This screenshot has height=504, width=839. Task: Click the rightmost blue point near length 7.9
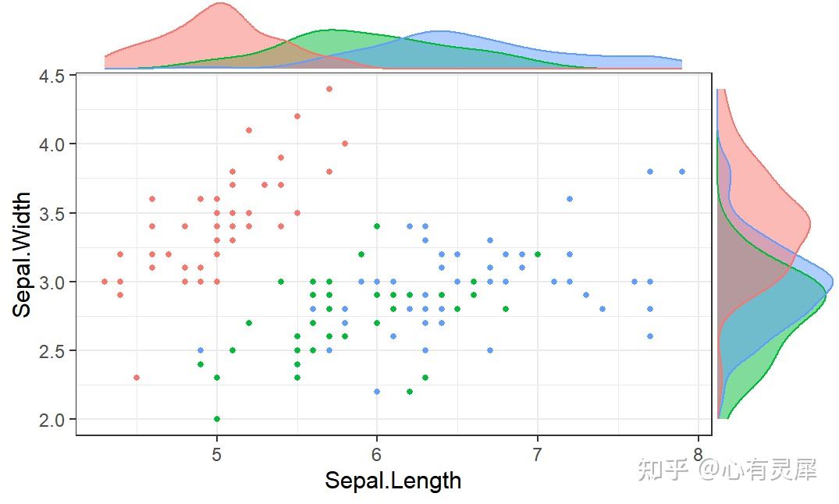click(681, 172)
